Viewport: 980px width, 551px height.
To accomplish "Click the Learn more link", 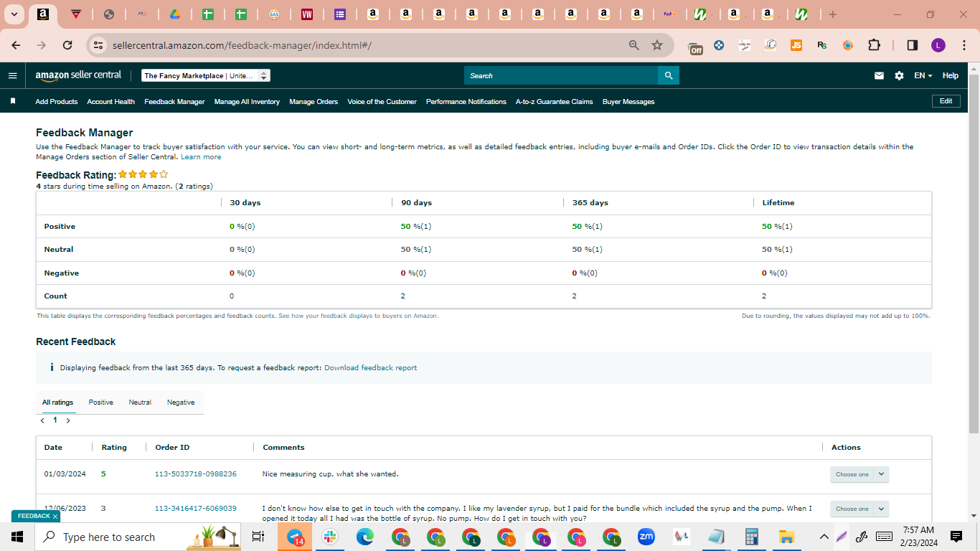I will pos(201,157).
